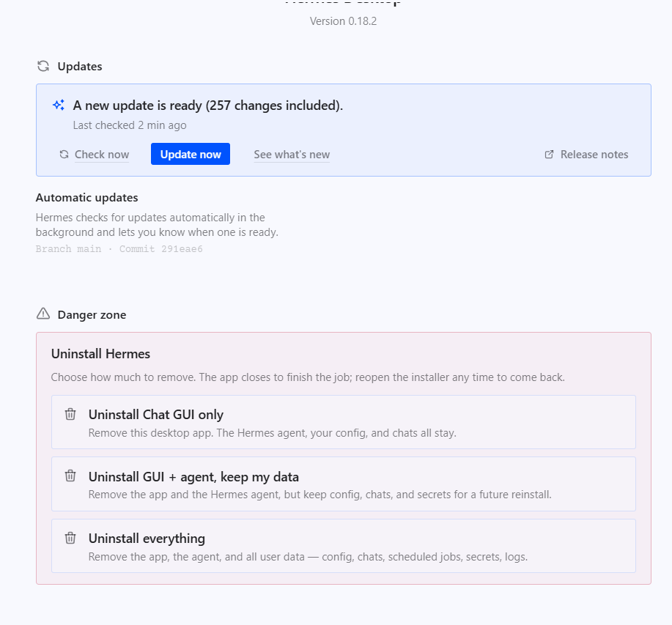Click the Version 0.18.2 text
Screen dimensions: 672x625
click(343, 21)
